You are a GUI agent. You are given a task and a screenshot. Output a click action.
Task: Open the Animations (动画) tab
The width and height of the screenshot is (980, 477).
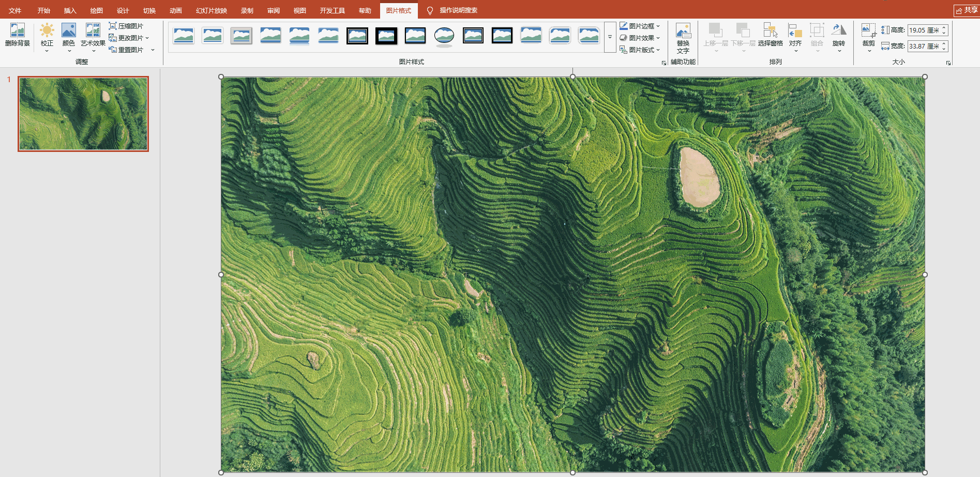pos(175,10)
